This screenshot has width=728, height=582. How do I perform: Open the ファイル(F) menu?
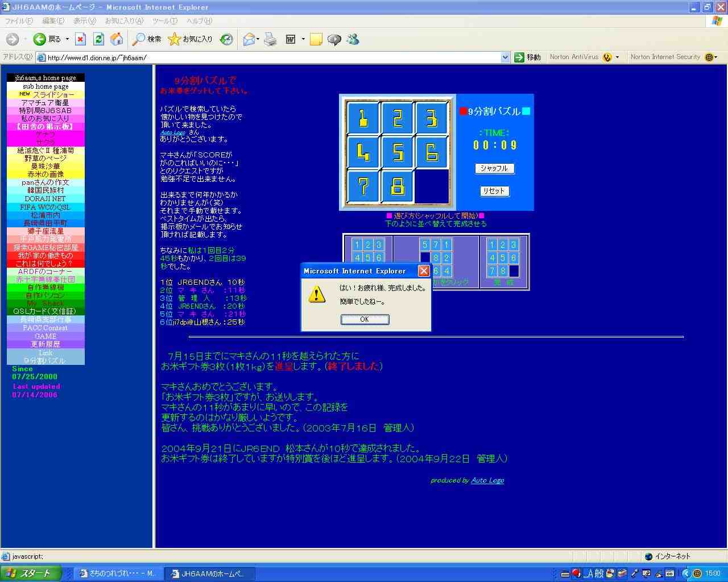pos(19,21)
